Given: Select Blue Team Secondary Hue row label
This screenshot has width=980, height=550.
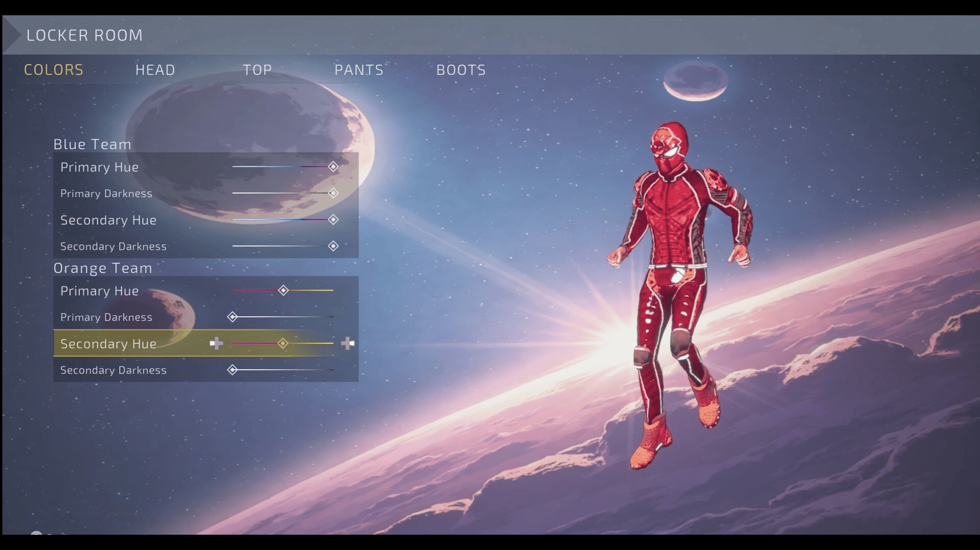Looking at the screenshot, I should [x=108, y=220].
